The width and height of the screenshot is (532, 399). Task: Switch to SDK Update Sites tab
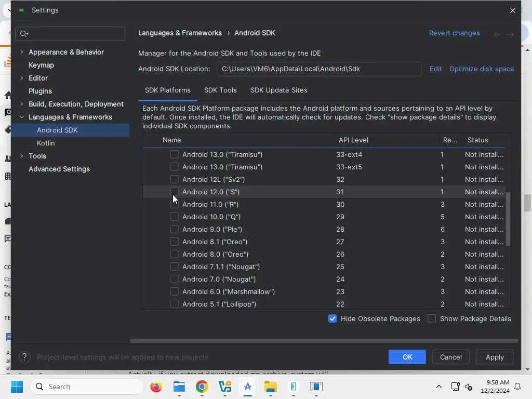click(278, 90)
